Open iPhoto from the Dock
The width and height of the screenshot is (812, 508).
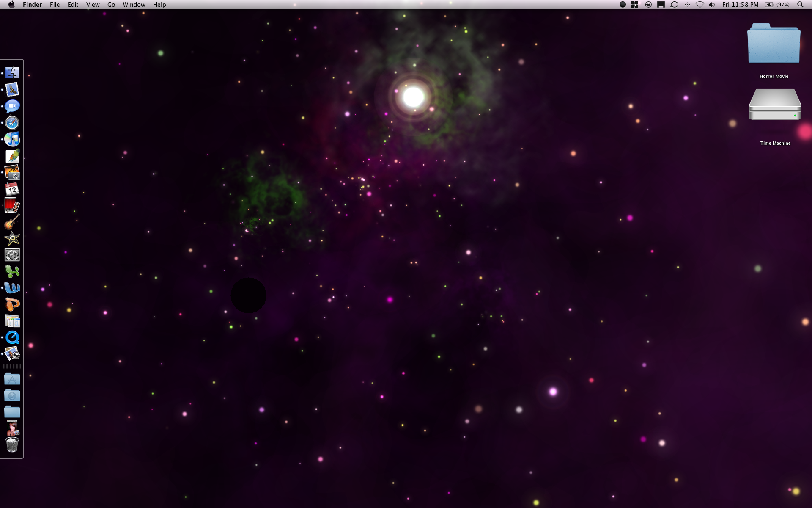tap(12, 172)
